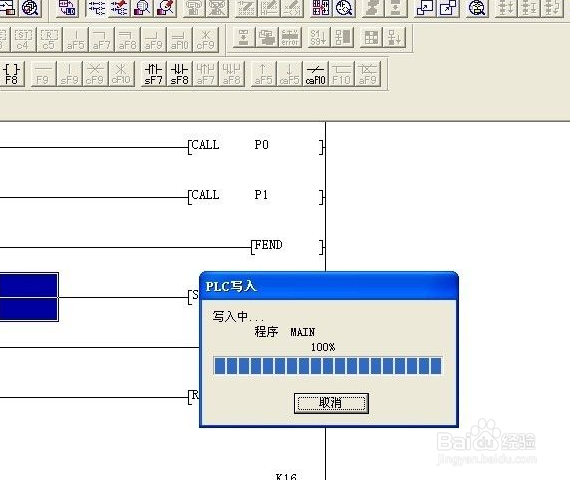Image resolution: width=570 pixels, height=480 pixels.
Task: Select the delete vertical line cF10 tool
Action: 121,74
